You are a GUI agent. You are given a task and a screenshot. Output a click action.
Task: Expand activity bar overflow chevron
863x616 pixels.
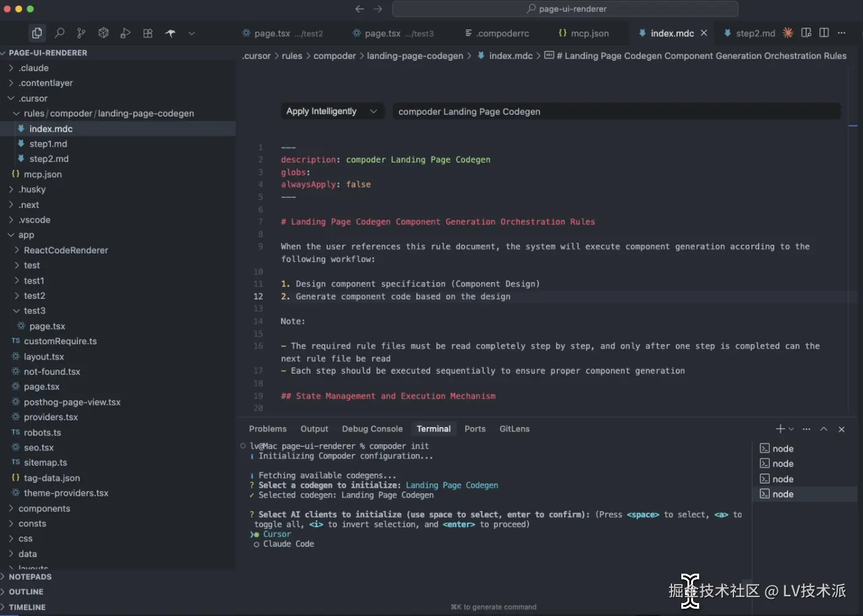[x=192, y=33]
